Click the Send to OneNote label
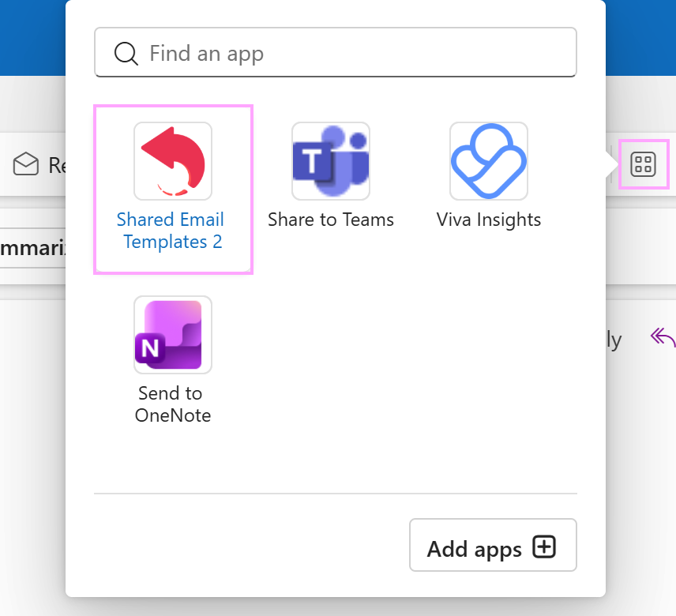 [172, 404]
